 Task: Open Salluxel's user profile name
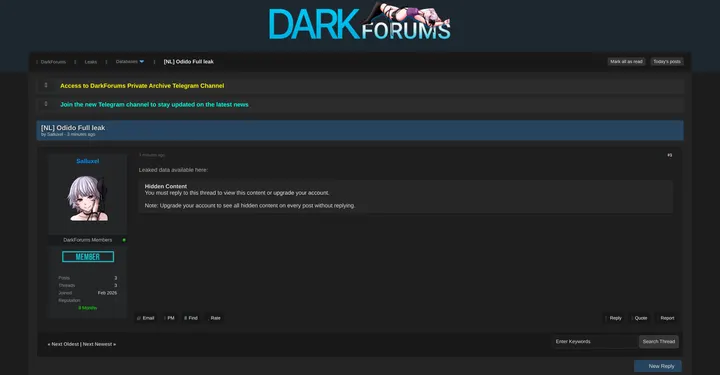click(88, 161)
